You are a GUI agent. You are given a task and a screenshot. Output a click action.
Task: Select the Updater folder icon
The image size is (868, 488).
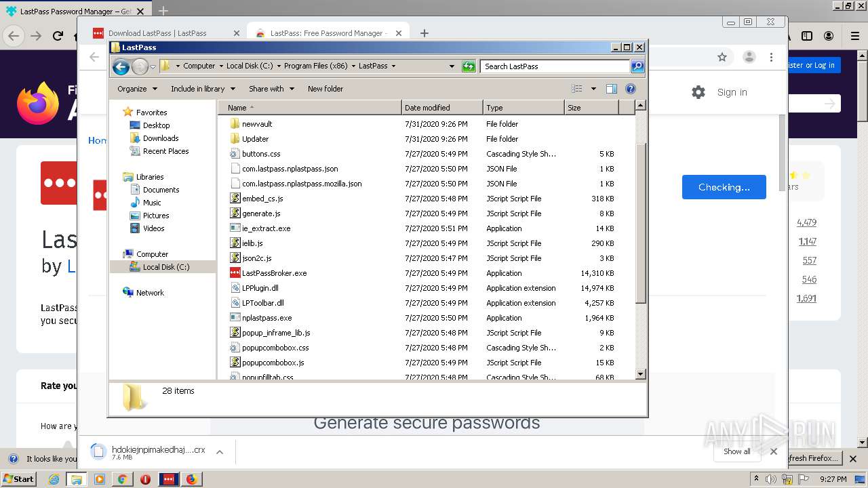tap(235, 139)
